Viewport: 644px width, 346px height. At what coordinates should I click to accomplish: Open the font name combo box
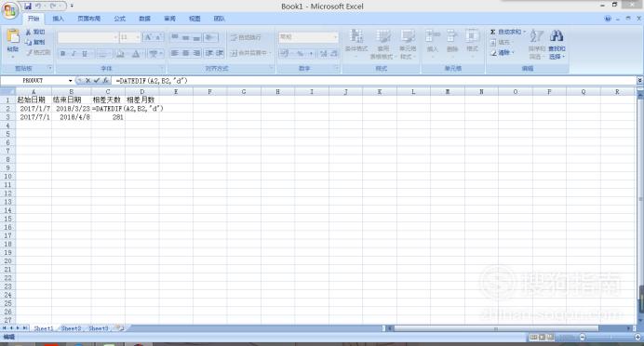(87, 37)
